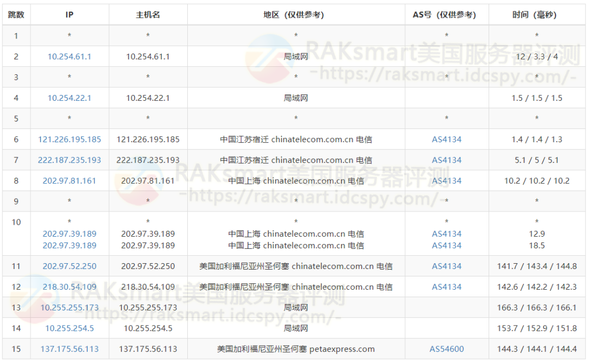590x364 pixels.
Task: Click the blue 137.175.56.113 IP link
Action: pyautogui.click(x=69, y=348)
